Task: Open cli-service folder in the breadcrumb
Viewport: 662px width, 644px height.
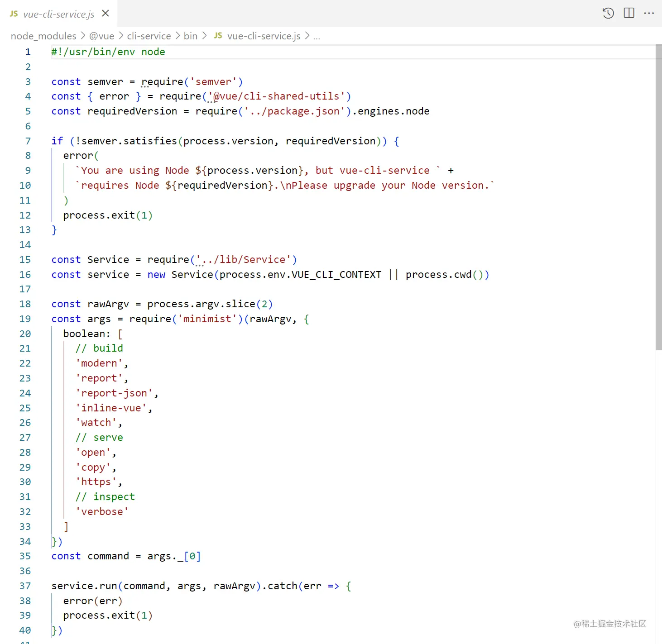Action: coord(149,36)
